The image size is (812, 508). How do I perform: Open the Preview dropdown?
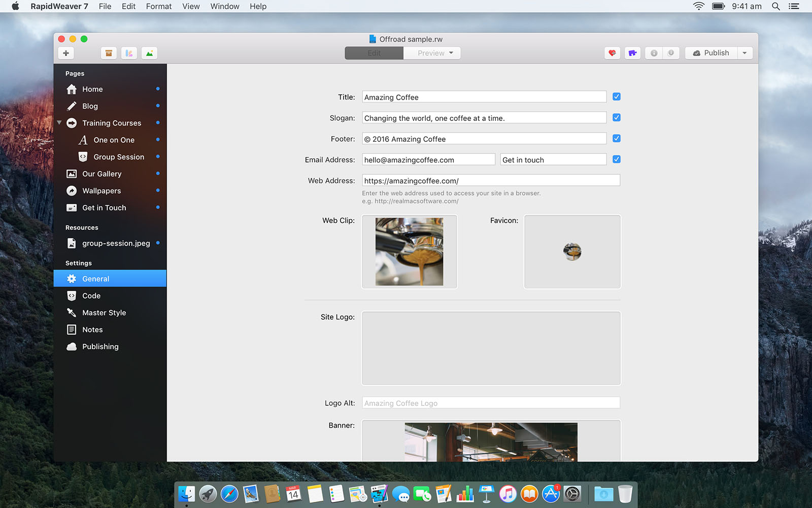432,53
